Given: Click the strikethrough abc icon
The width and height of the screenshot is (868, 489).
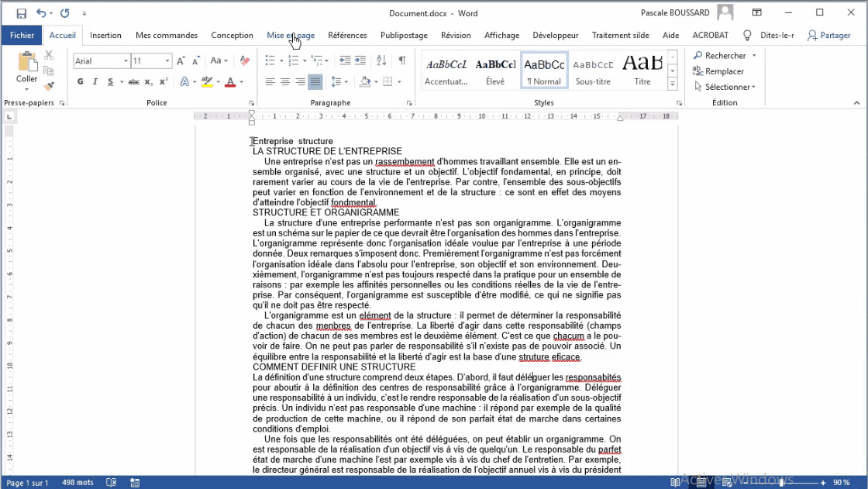Looking at the screenshot, I should 134,82.
